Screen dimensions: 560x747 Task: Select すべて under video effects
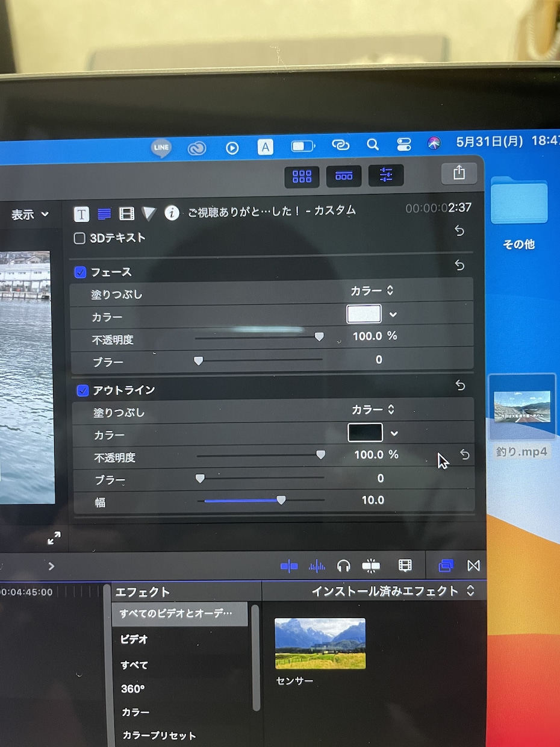click(134, 665)
